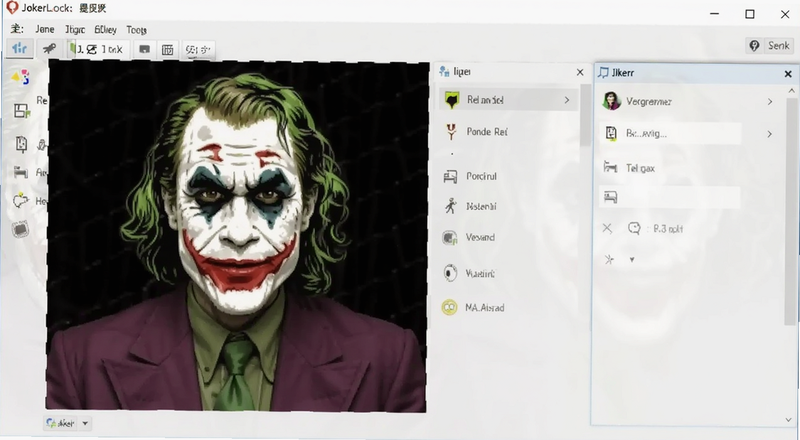Toggle the checkbox in the tnk toolbar button
This screenshot has height=440, width=800.
click(x=92, y=50)
